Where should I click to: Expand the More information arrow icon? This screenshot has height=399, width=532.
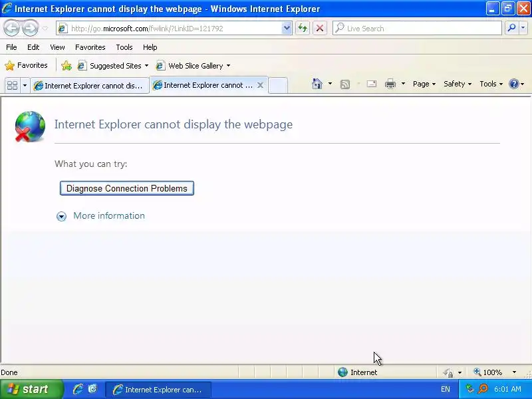(61, 216)
